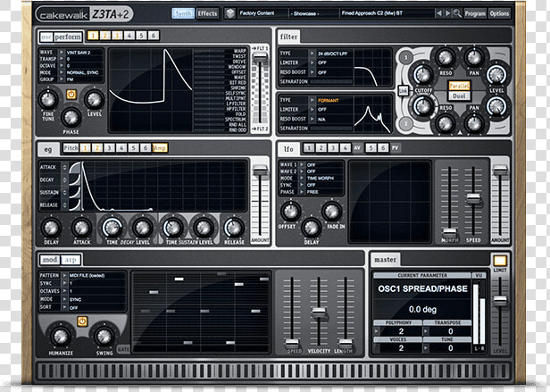Screen dimensions: 550x392
Task: Click the LFO AV button
Action: click(357, 147)
